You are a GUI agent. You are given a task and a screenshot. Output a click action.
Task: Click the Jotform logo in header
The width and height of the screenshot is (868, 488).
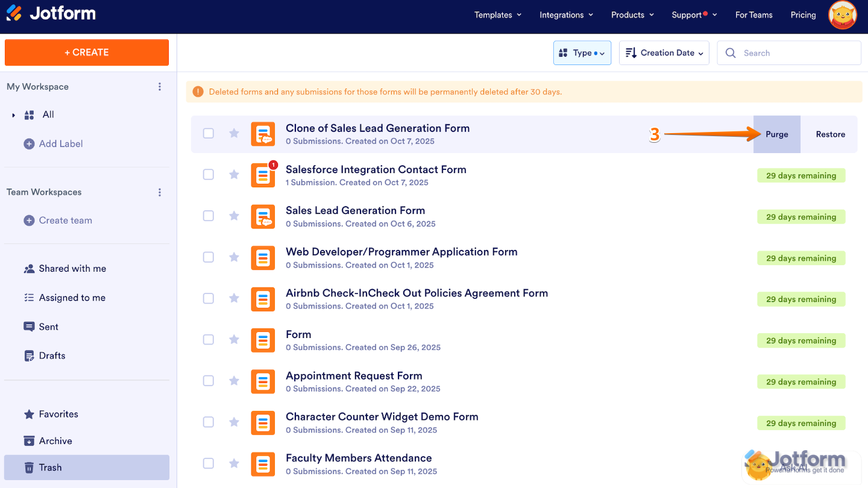click(x=51, y=14)
